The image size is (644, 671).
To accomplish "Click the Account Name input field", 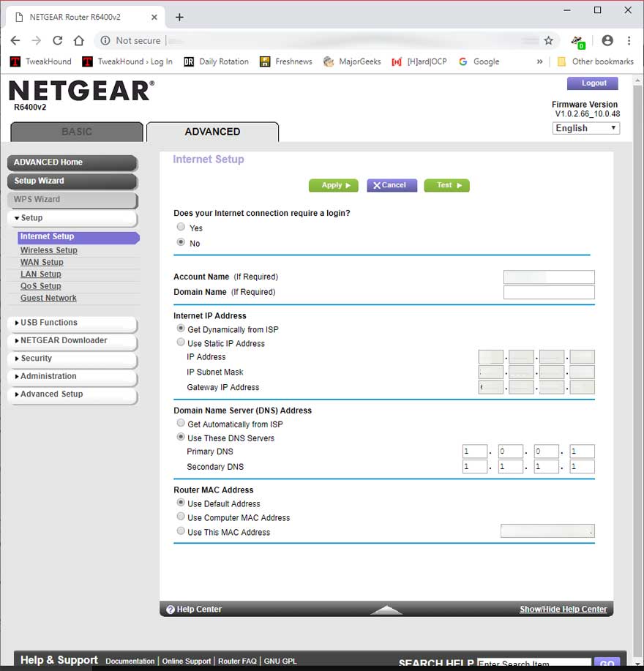I will [549, 277].
